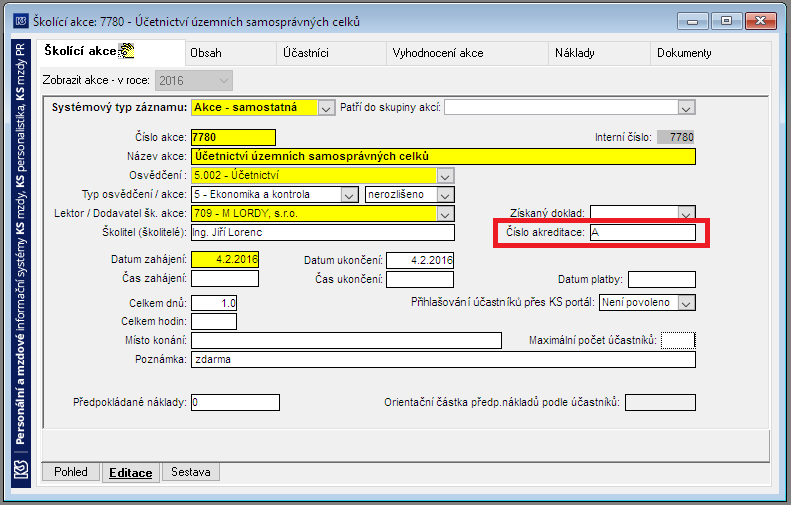Click the Název akce field
This screenshot has height=505, width=791.
pyautogui.click(x=443, y=156)
